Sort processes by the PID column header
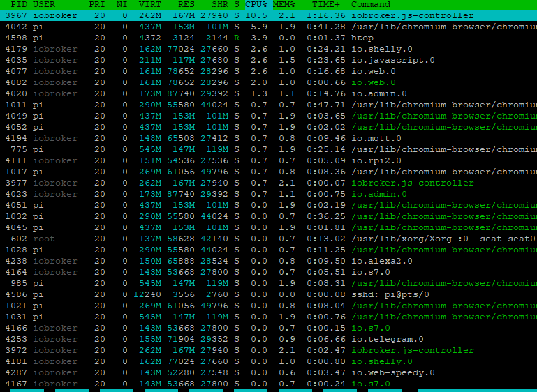The height and width of the screenshot is (392, 537). [19, 4]
